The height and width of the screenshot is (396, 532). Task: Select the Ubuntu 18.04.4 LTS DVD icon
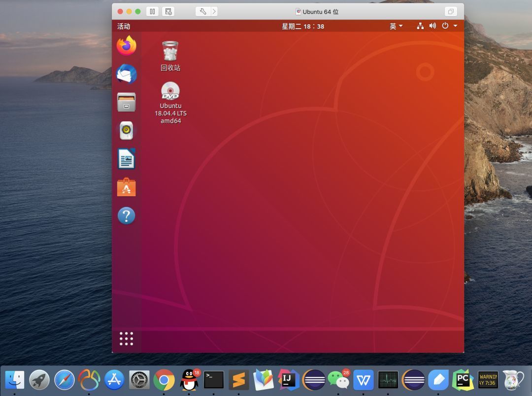pos(170,92)
